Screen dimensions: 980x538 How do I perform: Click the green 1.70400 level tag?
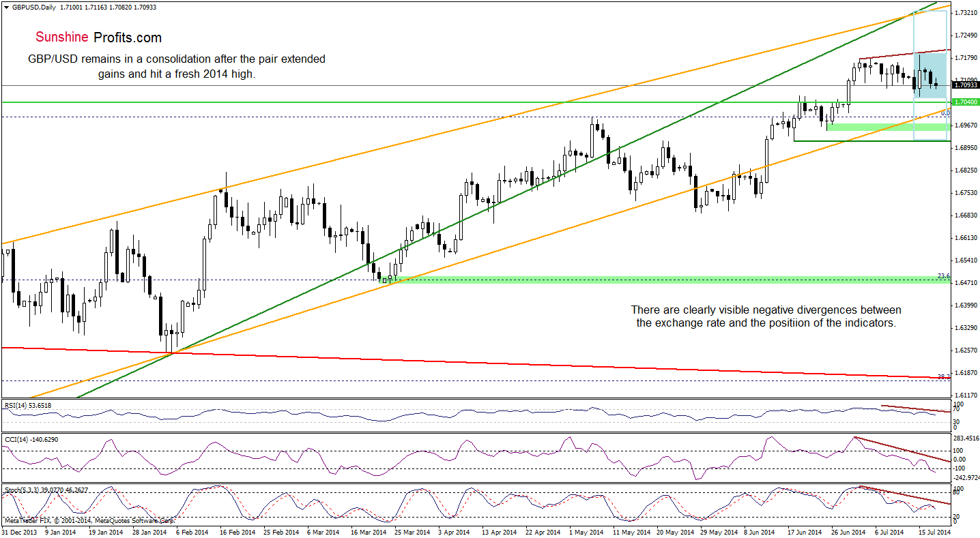click(x=966, y=102)
